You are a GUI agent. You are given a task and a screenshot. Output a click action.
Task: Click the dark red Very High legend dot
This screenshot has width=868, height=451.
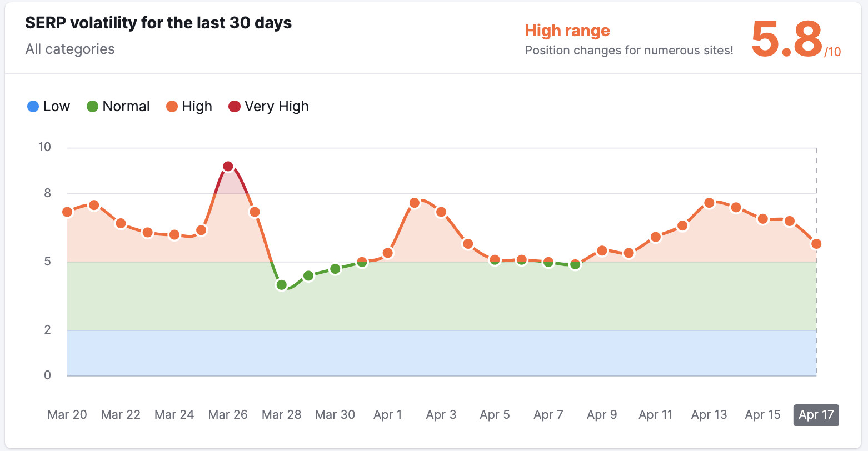click(x=235, y=106)
